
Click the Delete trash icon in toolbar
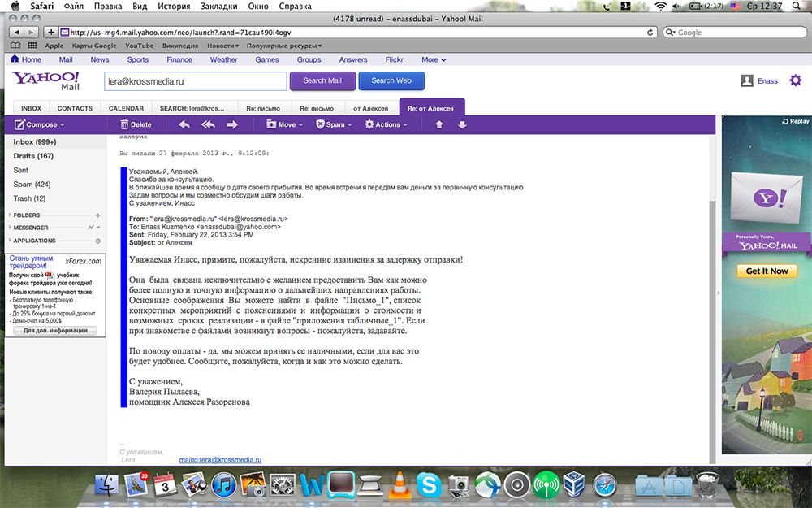pyautogui.click(x=124, y=124)
